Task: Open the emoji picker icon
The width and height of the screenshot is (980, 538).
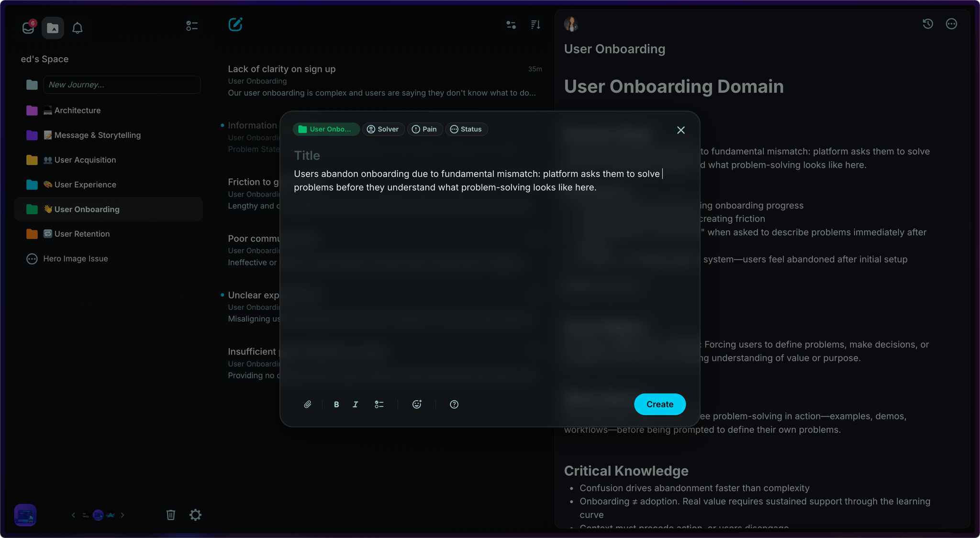Action: coord(417,405)
